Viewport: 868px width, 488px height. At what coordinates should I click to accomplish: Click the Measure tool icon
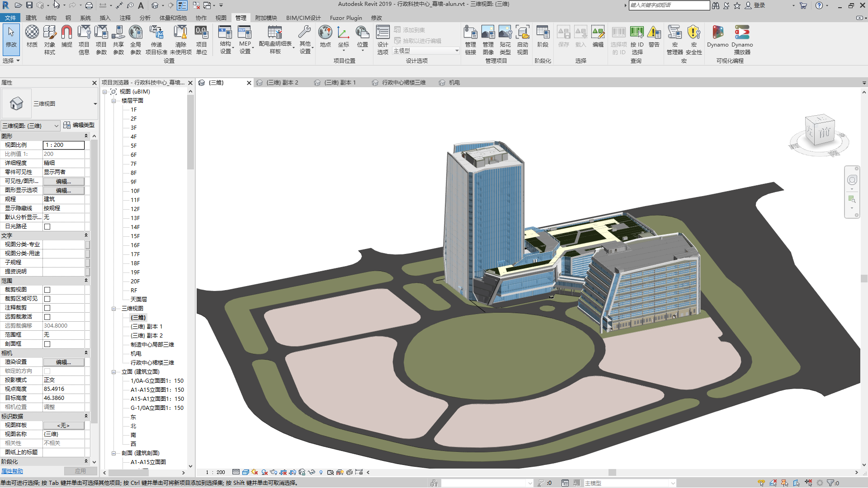(x=119, y=5)
